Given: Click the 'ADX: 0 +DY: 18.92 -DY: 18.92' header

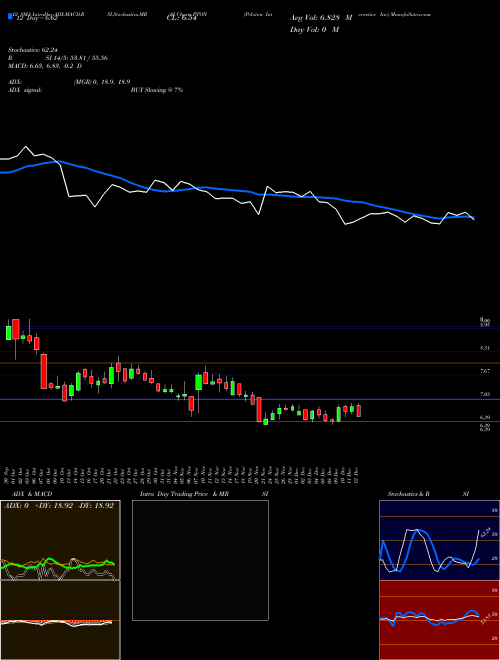Looking at the screenshot, I should tap(59, 506).
